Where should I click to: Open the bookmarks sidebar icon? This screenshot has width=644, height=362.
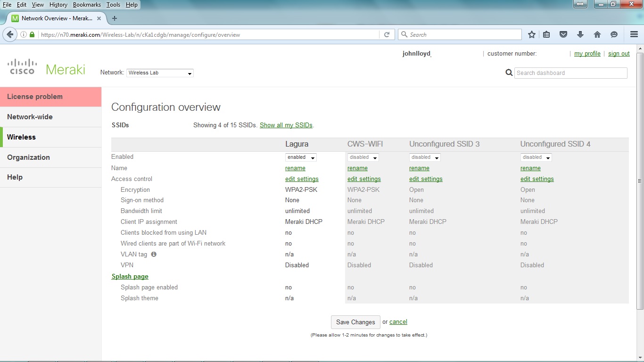(546, 34)
